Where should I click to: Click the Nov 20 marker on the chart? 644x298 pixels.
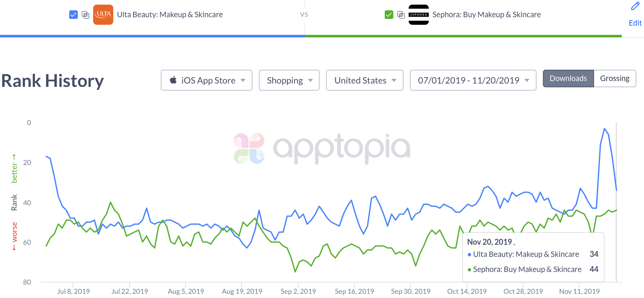615,190
